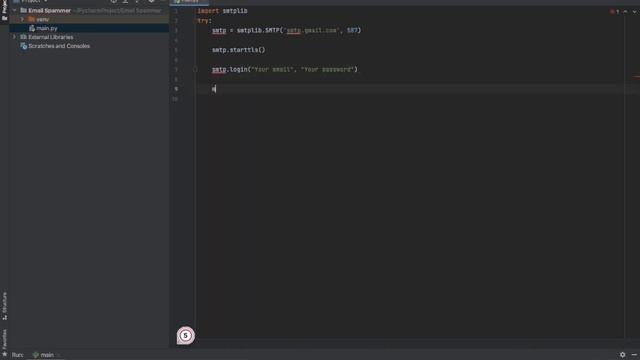Click the smtp.login code line
The width and height of the screenshot is (640, 360).
(284, 69)
